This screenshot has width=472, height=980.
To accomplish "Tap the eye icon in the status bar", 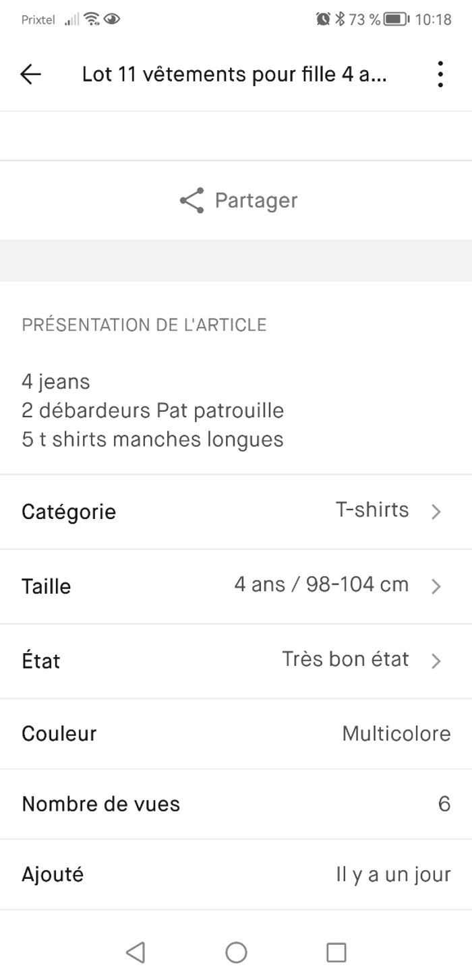I will coord(112,20).
